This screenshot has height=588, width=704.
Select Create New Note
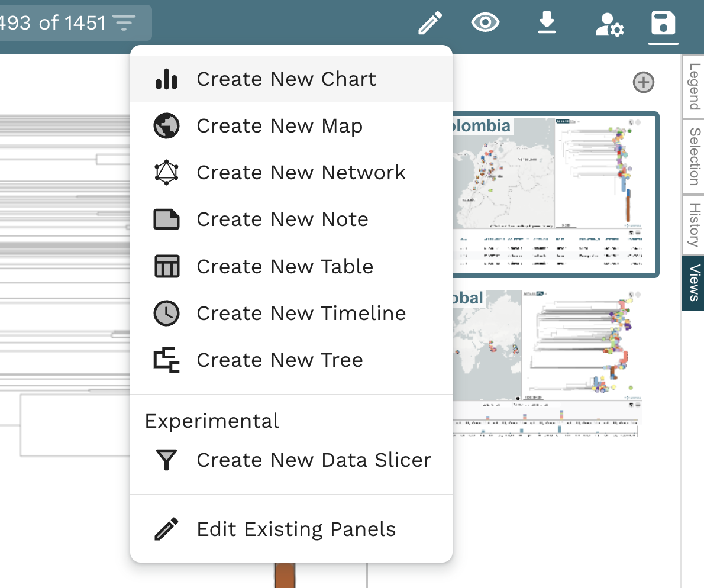coord(292,219)
